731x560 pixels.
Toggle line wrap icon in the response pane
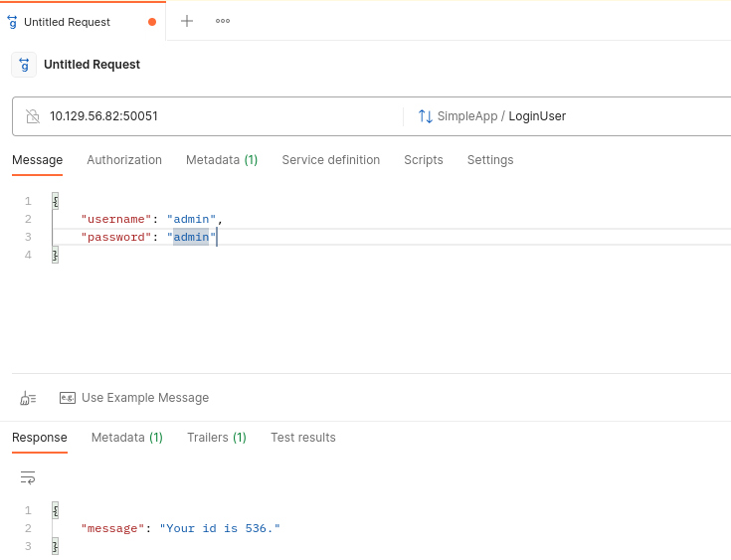pos(28,477)
